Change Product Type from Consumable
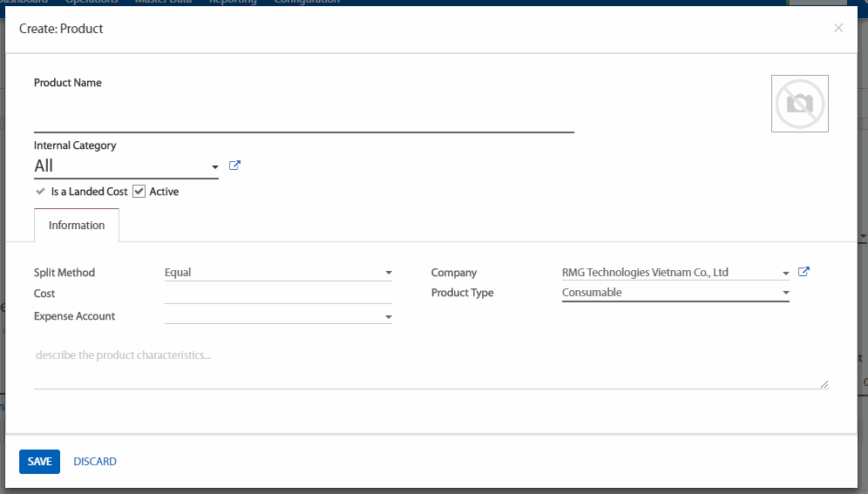Screen dimensions: 868x494 675,293
